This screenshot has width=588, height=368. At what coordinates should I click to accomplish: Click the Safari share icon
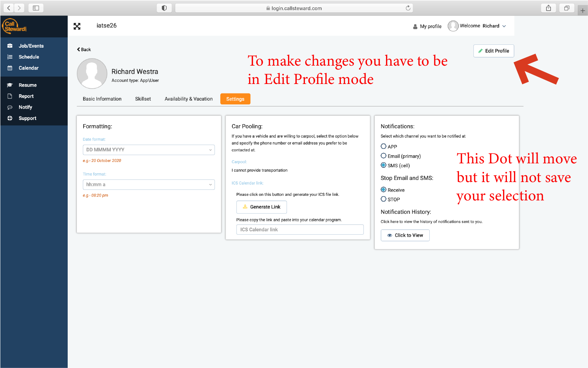548,8
